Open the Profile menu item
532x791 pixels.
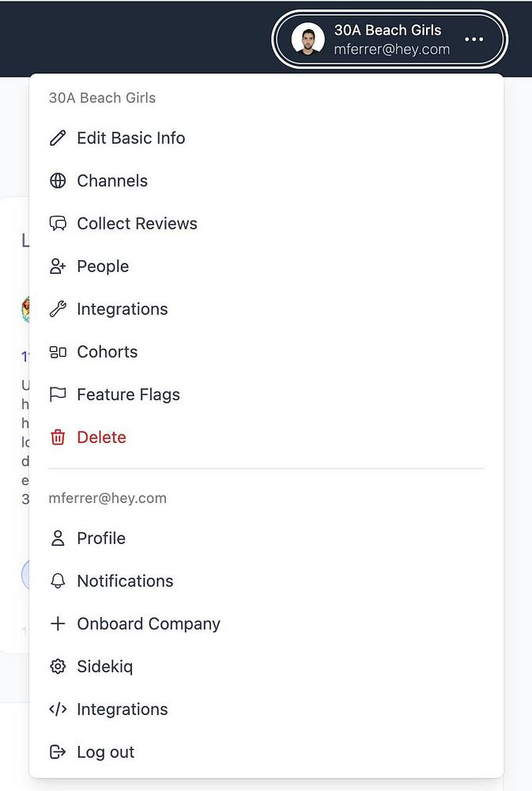[101, 539]
